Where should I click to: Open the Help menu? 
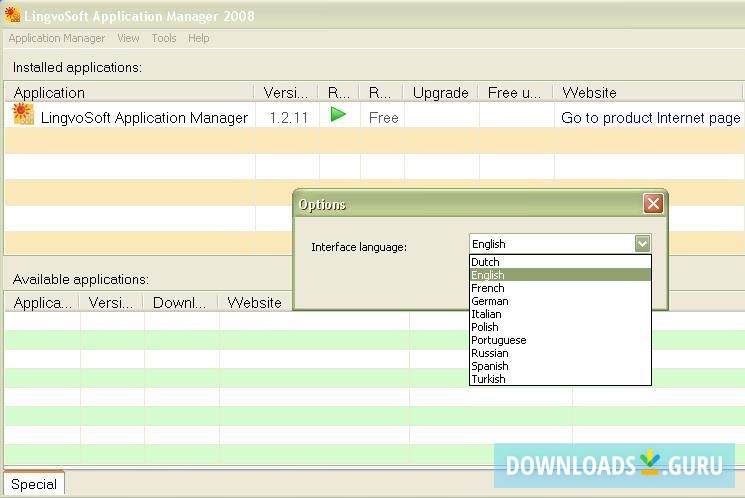199,38
